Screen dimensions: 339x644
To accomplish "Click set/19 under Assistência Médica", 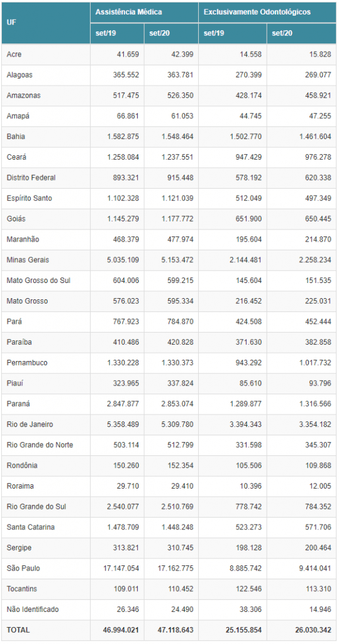I will (x=106, y=33).
